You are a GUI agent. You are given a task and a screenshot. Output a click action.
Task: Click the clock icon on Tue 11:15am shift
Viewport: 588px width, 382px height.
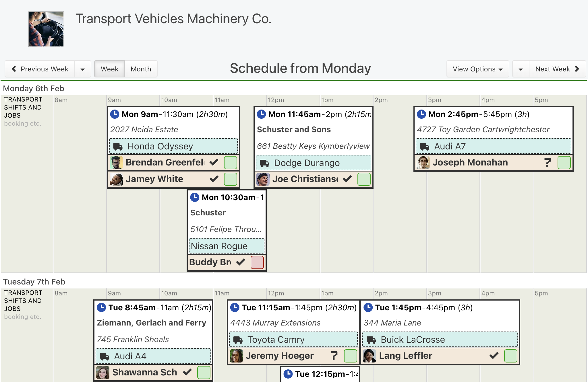coord(235,307)
